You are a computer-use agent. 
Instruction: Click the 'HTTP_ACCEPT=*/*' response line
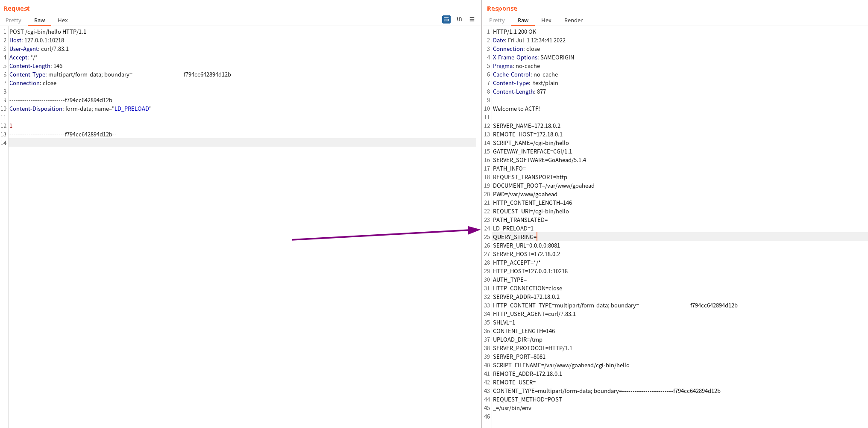[x=517, y=263]
